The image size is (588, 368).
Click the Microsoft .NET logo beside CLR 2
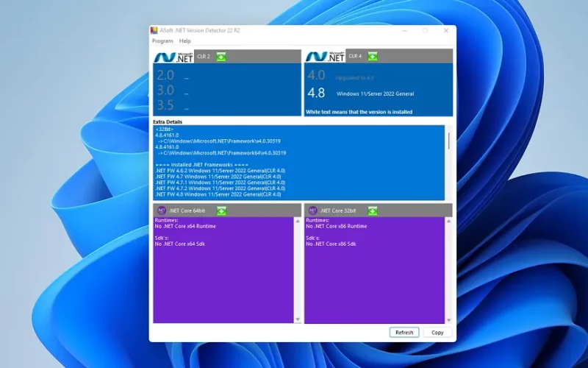(173, 57)
